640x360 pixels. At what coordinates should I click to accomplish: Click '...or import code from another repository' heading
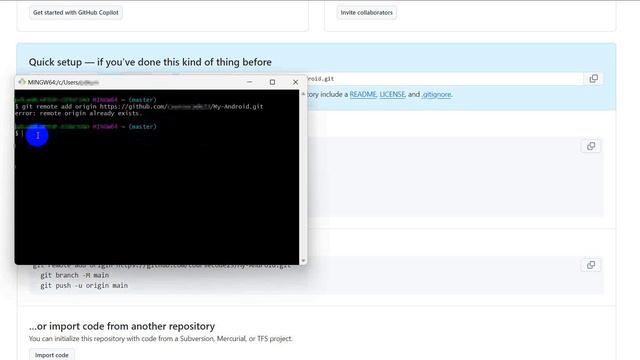(122, 326)
